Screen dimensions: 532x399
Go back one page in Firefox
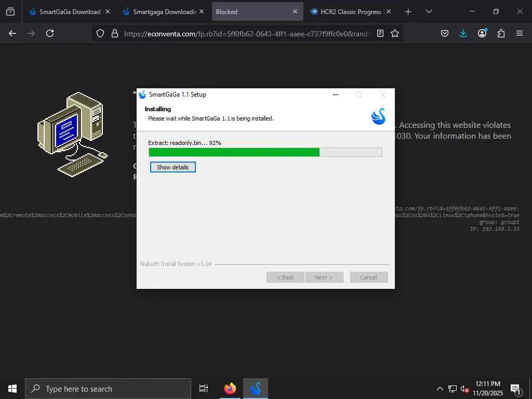coord(12,33)
